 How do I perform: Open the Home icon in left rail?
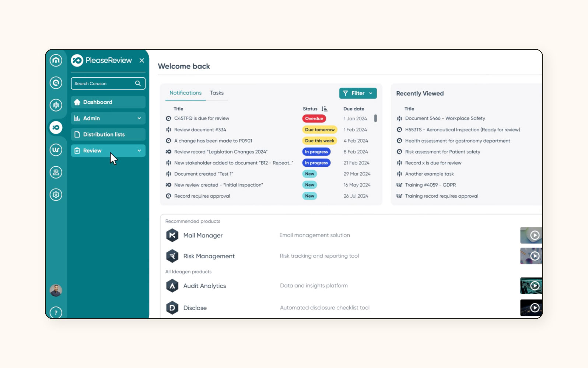tap(56, 60)
